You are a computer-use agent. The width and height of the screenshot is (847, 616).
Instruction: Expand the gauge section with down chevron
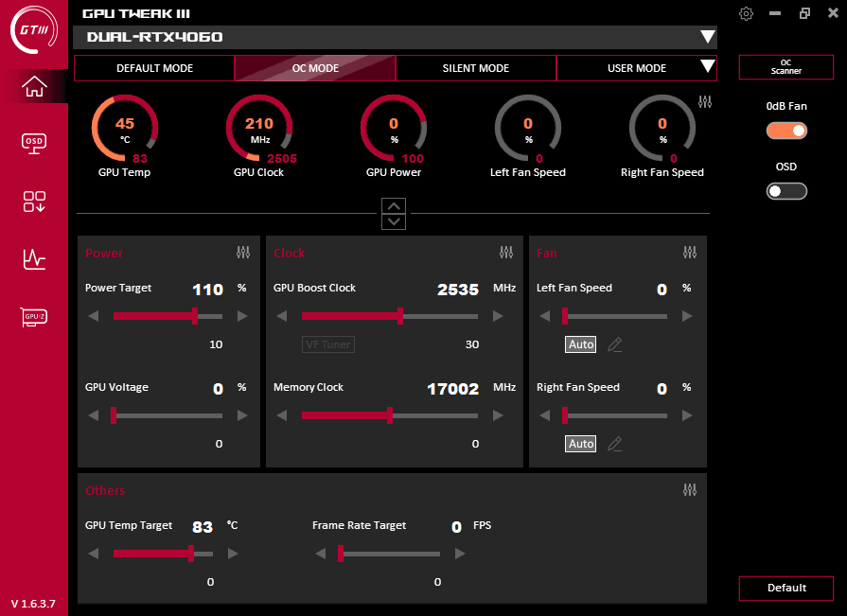(x=394, y=221)
